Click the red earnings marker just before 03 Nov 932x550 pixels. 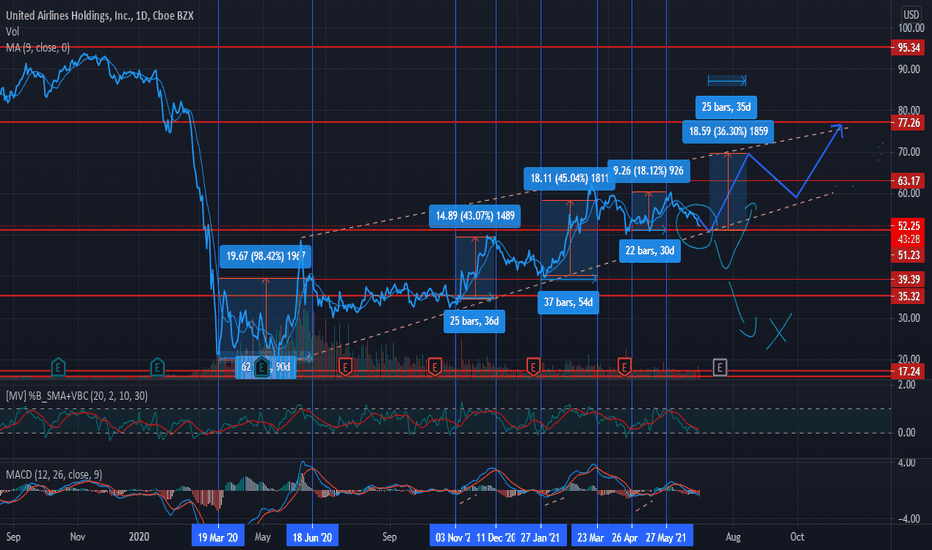(434, 367)
